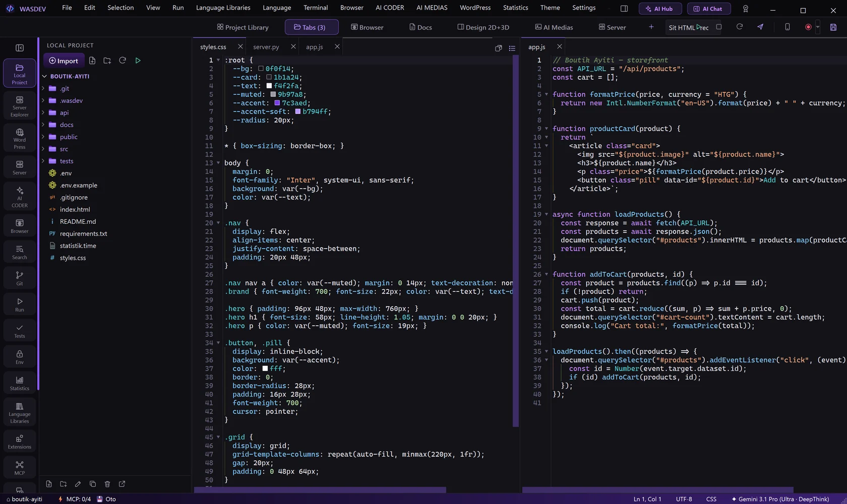Open the AI CODER sidebar panel

(20, 197)
